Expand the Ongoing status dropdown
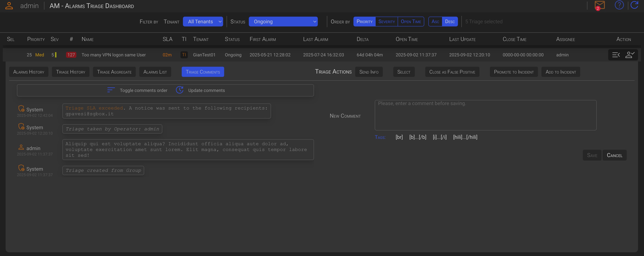Screen dimensions: 644x256 click(x=283, y=22)
